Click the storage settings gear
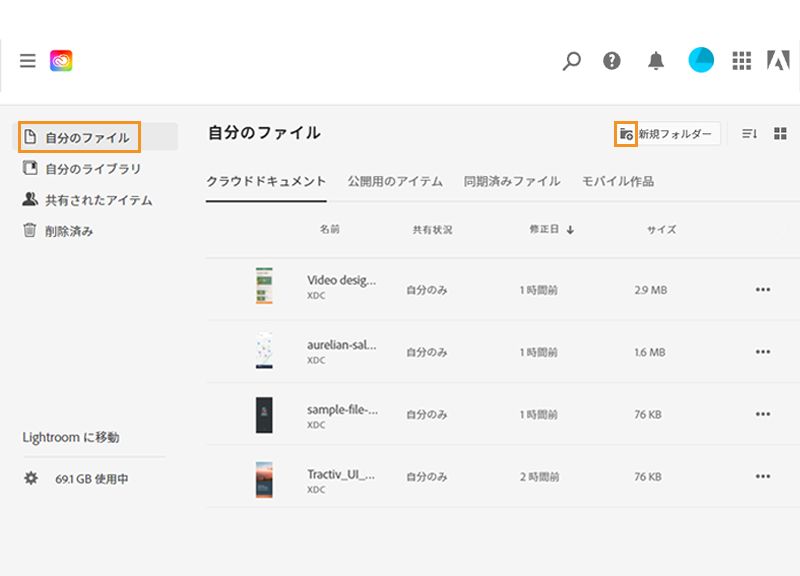The height and width of the screenshot is (576, 800). tap(33, 478)
